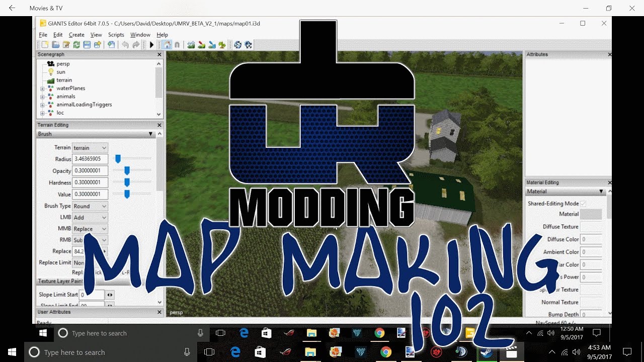Click the Diffuse Color value field
Screen dimensions: 644x362
coord(591,239)
